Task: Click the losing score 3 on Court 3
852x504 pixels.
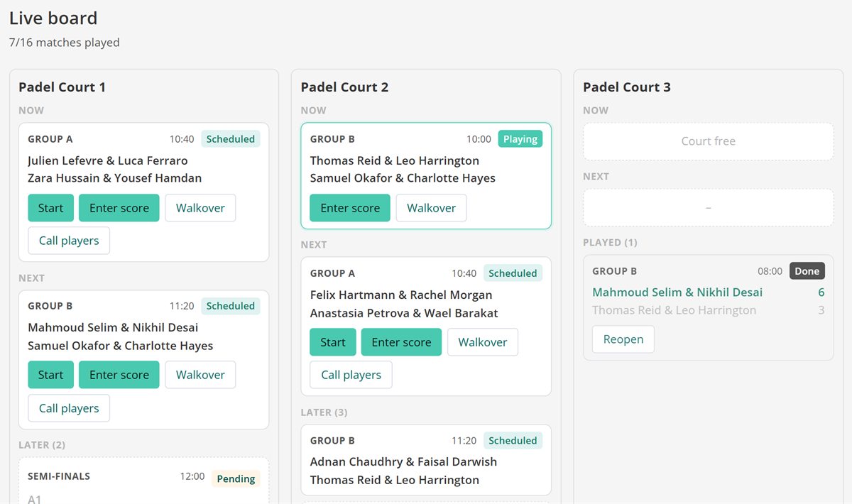Action: click(x=821, y=310)
